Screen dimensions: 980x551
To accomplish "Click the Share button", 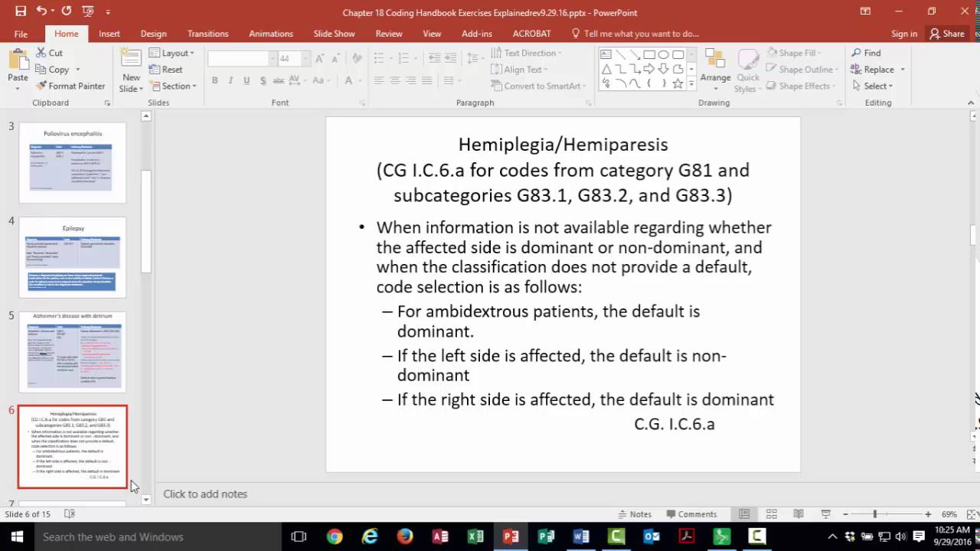I will (x=946, y=34).
